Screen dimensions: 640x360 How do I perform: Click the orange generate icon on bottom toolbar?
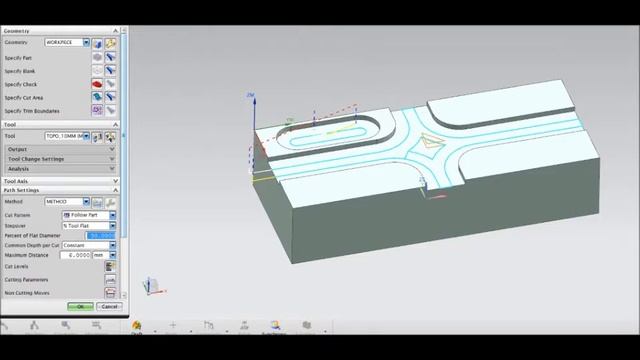click(137, 326)
